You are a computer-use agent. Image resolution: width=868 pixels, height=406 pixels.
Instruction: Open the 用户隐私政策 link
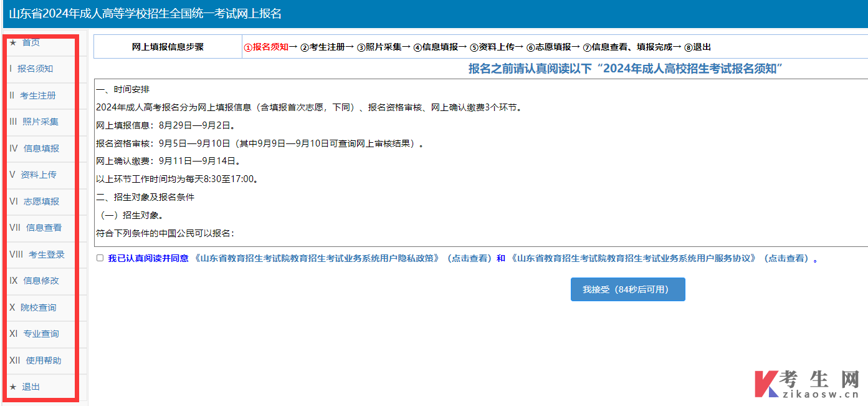(318, 258)
